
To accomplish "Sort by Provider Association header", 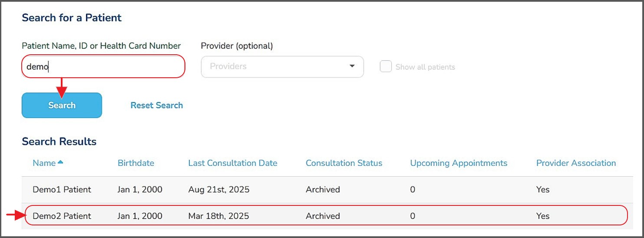I will [x=576, y=163].
